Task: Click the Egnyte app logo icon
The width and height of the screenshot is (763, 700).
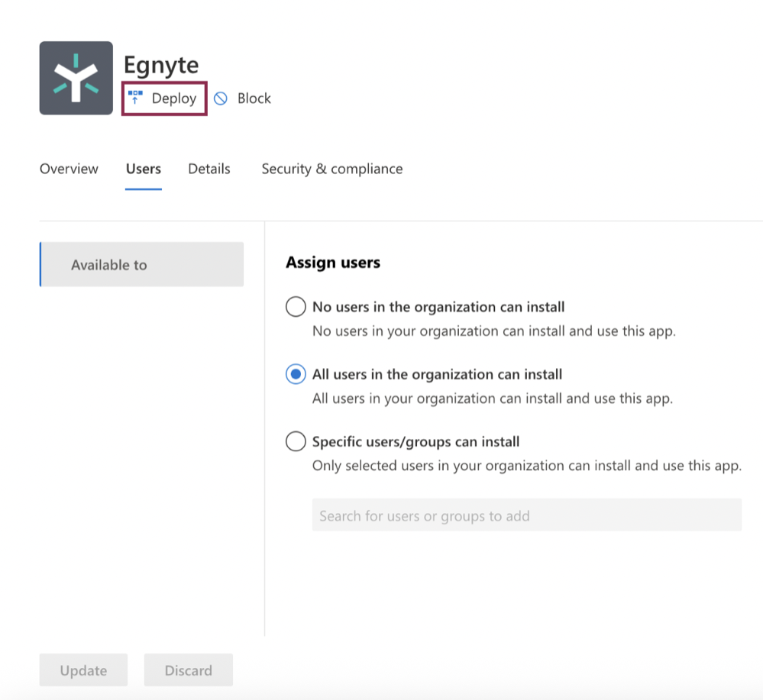Action: [76, 76]
